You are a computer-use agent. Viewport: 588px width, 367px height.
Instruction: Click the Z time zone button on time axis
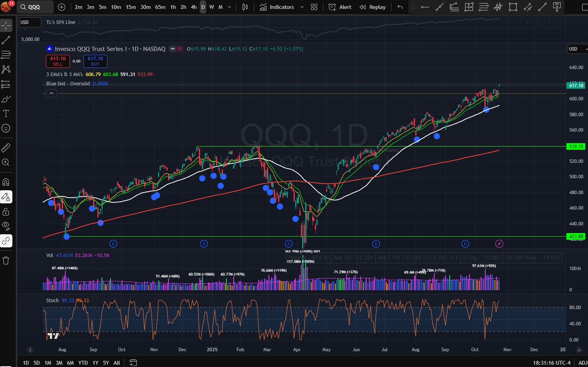[x=30, y=350]
